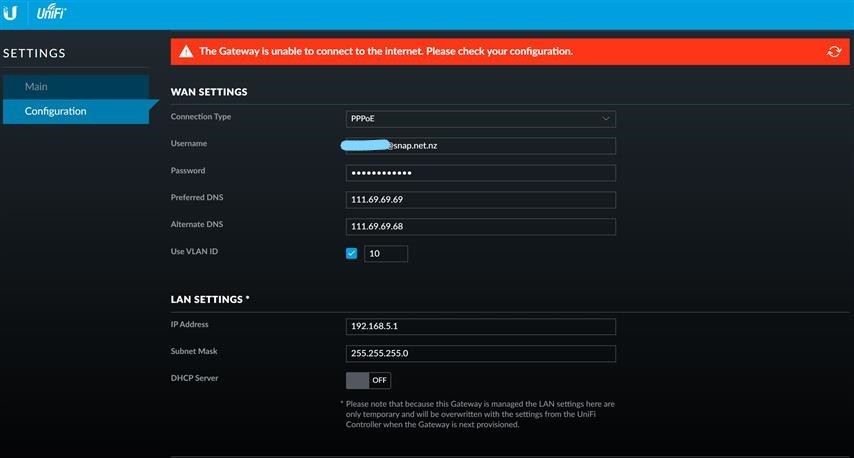Viewport: 854px width, 458px height.
Task: Click the WAN Settings section heading
Action: (x=209, y=92)
